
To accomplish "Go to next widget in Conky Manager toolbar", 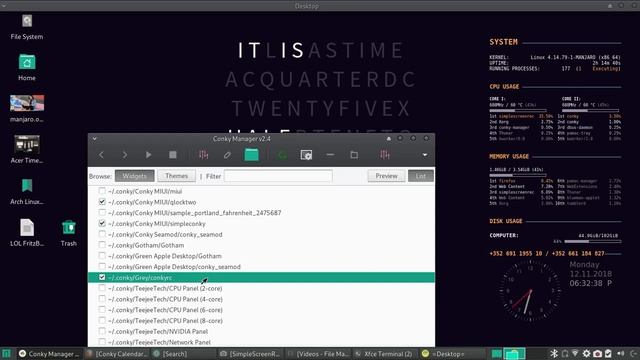I will [124, 155].
